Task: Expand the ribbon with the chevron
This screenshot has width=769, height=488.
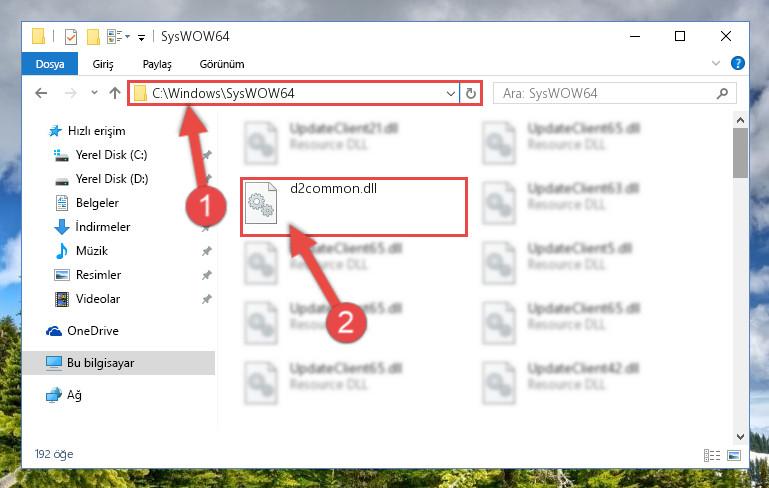Action: tap(716, 63)
